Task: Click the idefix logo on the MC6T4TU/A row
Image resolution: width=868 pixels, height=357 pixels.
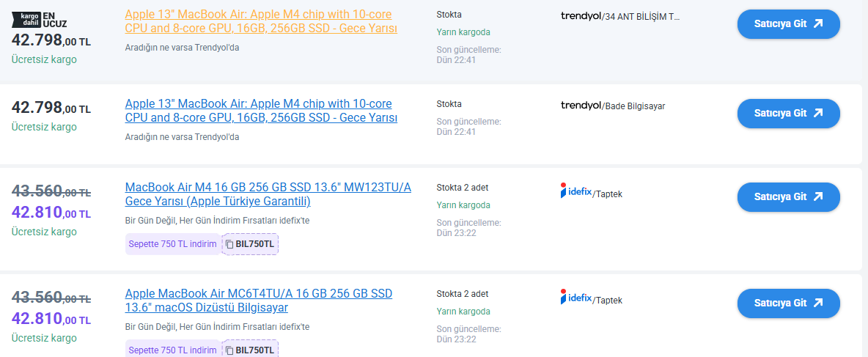Action: click(576, 297)
